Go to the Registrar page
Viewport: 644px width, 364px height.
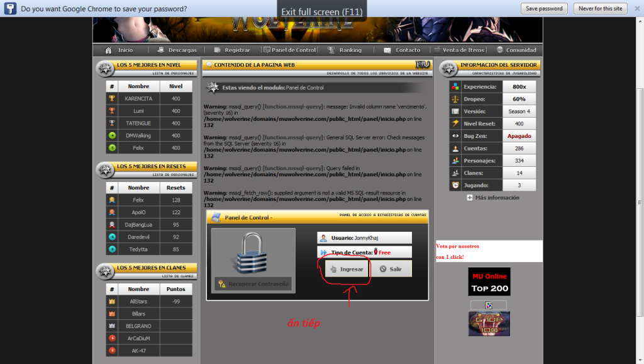click(x=237, y=50)
